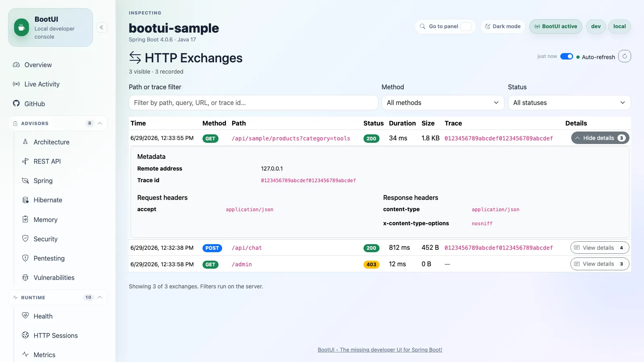Click the POST method badge
644x362 pixels.
(x=212, y=248)
